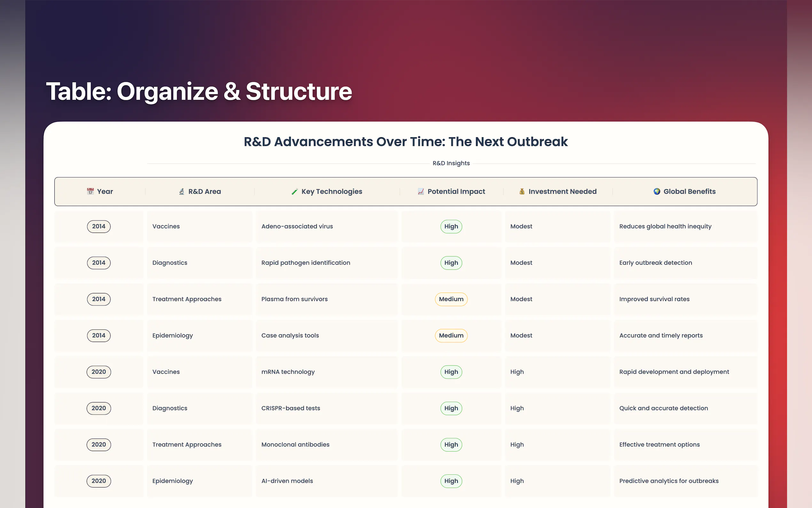Select the Adeno-associated virus cell
This screenshot has width=812, height=508.
[x=297, y=226]
